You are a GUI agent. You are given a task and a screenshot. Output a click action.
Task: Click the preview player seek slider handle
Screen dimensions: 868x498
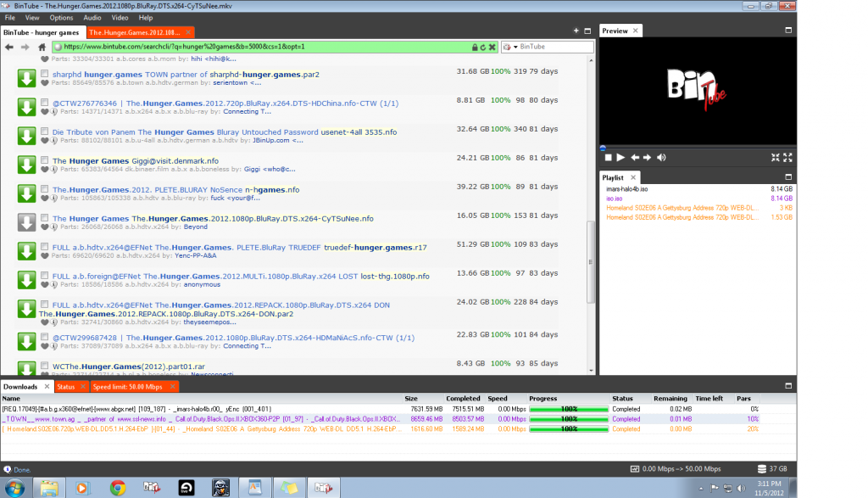[602, 147]
